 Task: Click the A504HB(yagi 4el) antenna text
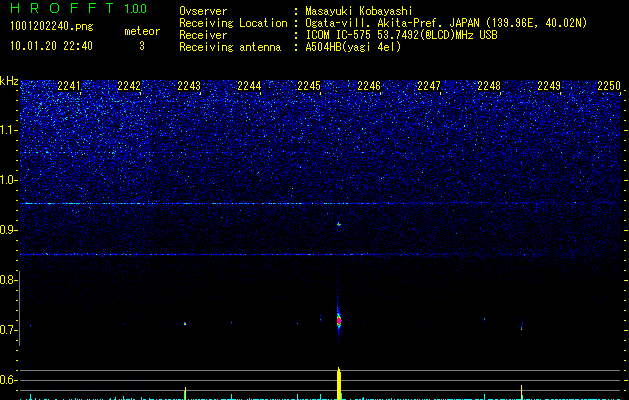pyautogui.click(x=353, y=47)
